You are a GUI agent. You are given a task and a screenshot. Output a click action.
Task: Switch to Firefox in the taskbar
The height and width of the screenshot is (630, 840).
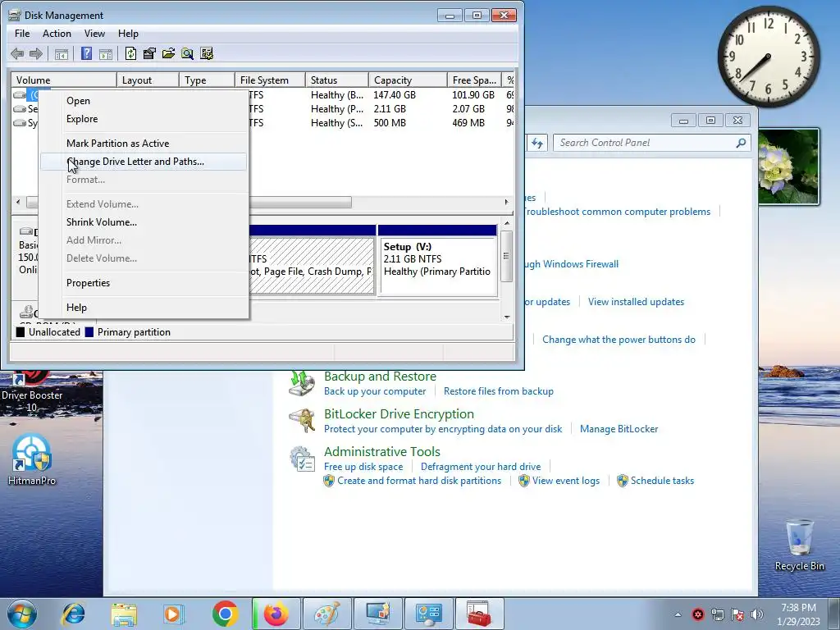276,614
